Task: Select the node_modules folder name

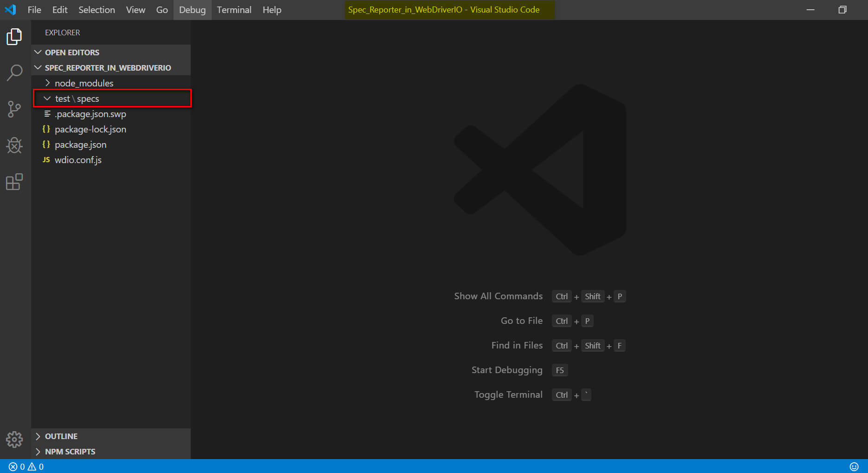Action: pyautogui.click(x=84, y=83)
